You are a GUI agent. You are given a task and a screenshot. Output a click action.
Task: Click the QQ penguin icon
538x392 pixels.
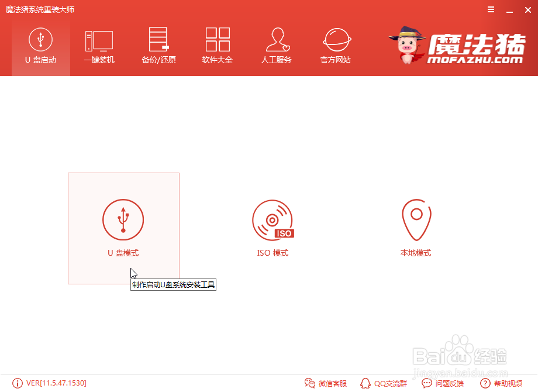[365, 383]
